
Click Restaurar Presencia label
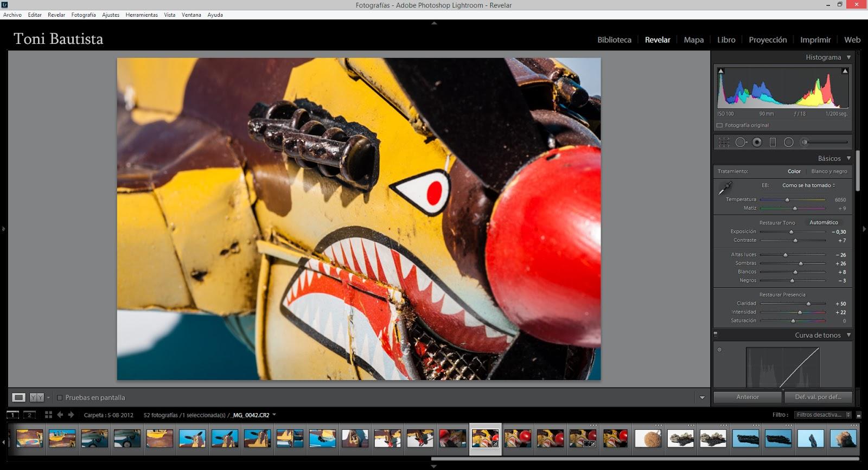(x=782, y=294)
